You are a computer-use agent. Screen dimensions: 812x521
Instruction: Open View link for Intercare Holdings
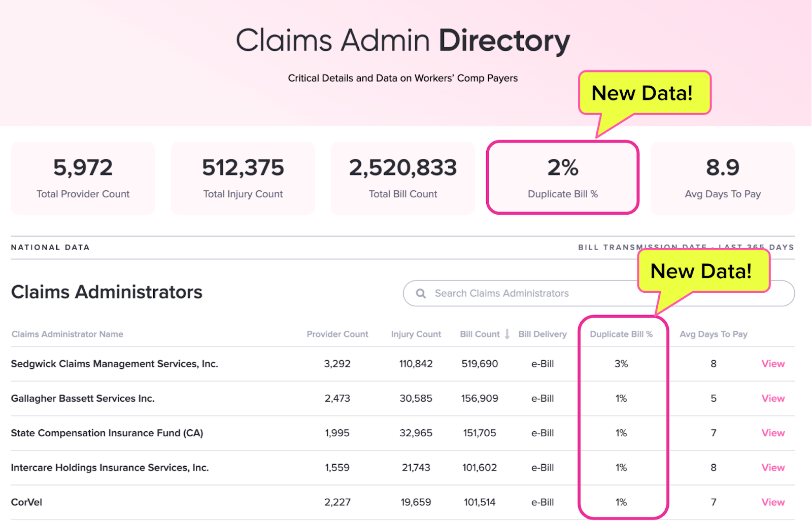[772, 467]
